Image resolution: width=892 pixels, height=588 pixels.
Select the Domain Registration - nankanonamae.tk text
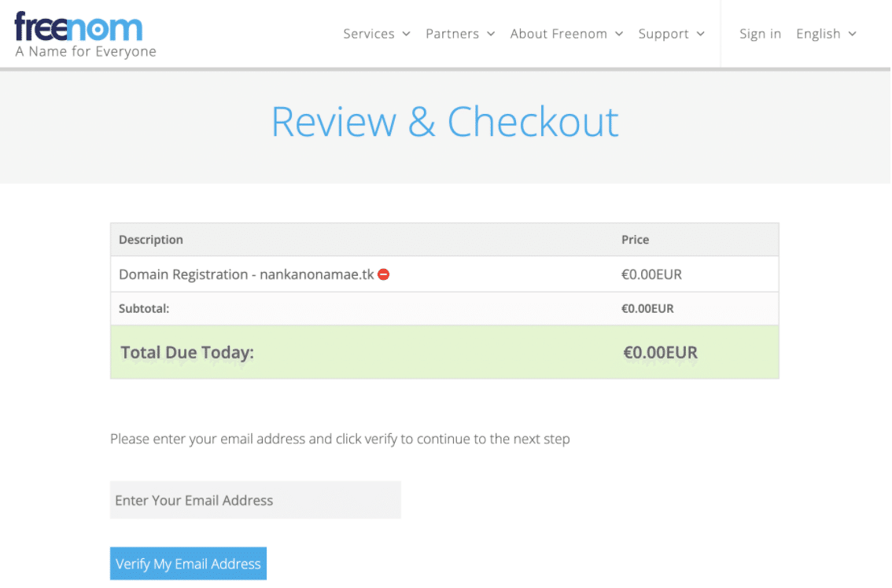(x=246, y=274)
